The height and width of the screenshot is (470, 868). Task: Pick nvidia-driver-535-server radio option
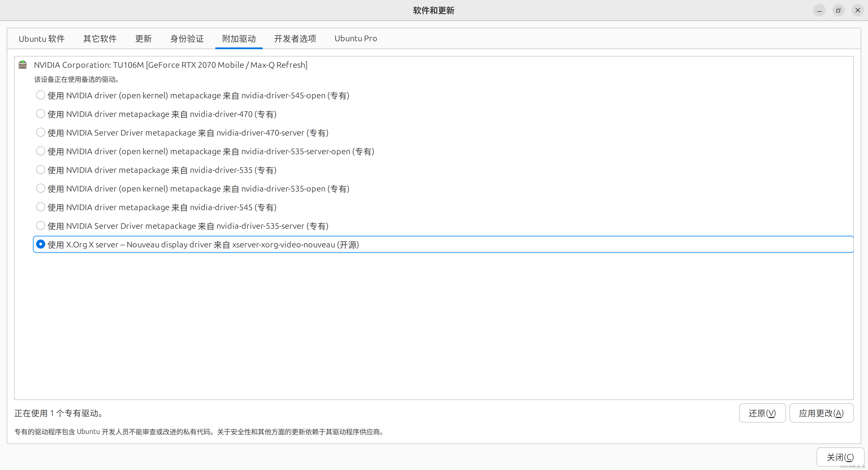pyautogui.click(x=40, y=225)
